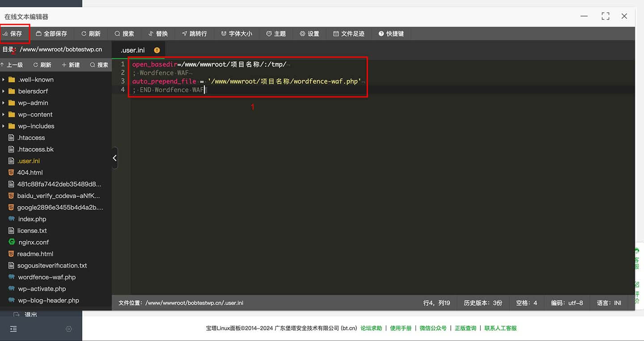Click the HTML icon of baidu_verify_codeva file
The height and width of the screenshot is (341, 644).
[x=12, y=196]
